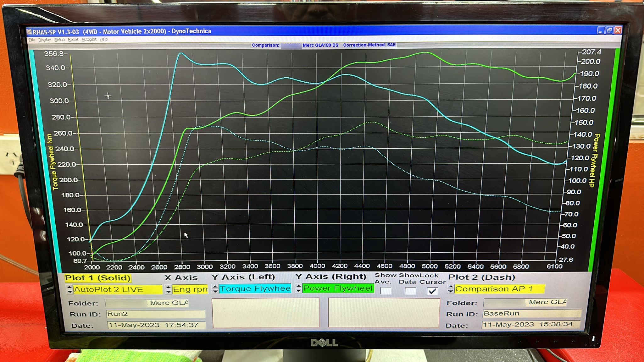644x362 pixels.
Task: Click the blank right notes box below Y Axis Right
Action: [x=384, y=312]
